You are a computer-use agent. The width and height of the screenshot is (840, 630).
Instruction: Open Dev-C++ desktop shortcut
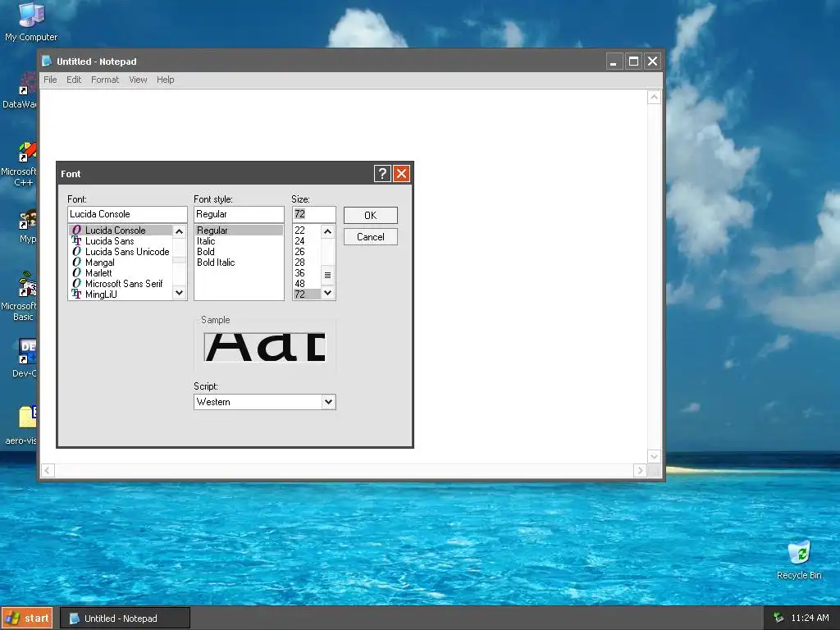[x=25, y=358]
